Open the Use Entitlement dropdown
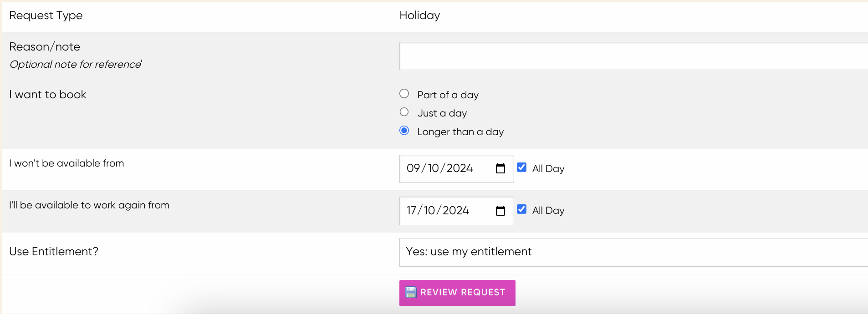The height and width of the screenshot is (314, 868). click(633, 252)
